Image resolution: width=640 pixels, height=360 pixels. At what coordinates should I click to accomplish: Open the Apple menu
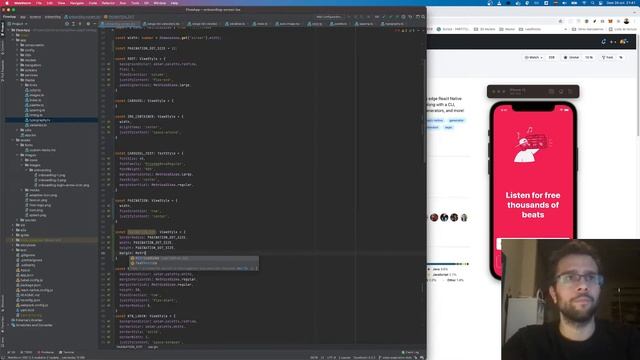click(7, 3)
